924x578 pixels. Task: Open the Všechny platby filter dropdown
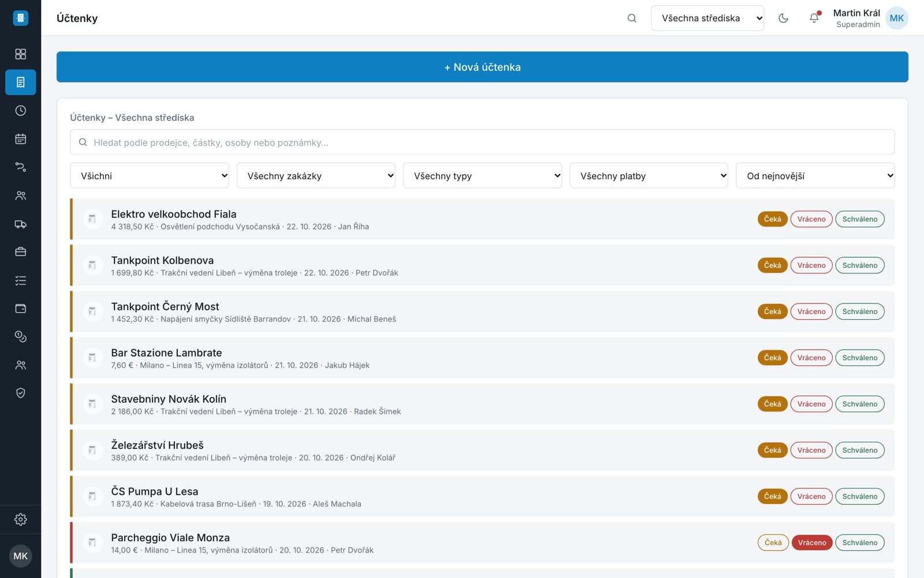tap(649, 176)
